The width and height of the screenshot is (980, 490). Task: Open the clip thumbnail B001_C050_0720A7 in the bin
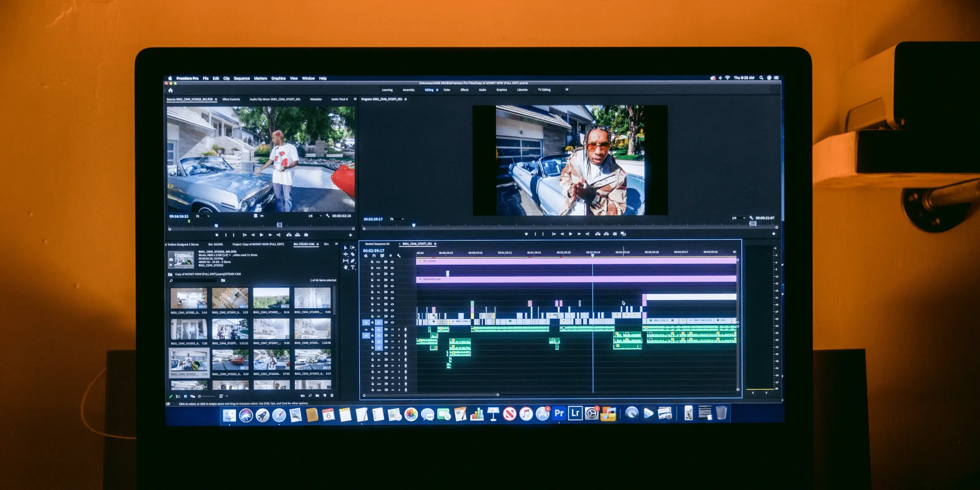271,330
